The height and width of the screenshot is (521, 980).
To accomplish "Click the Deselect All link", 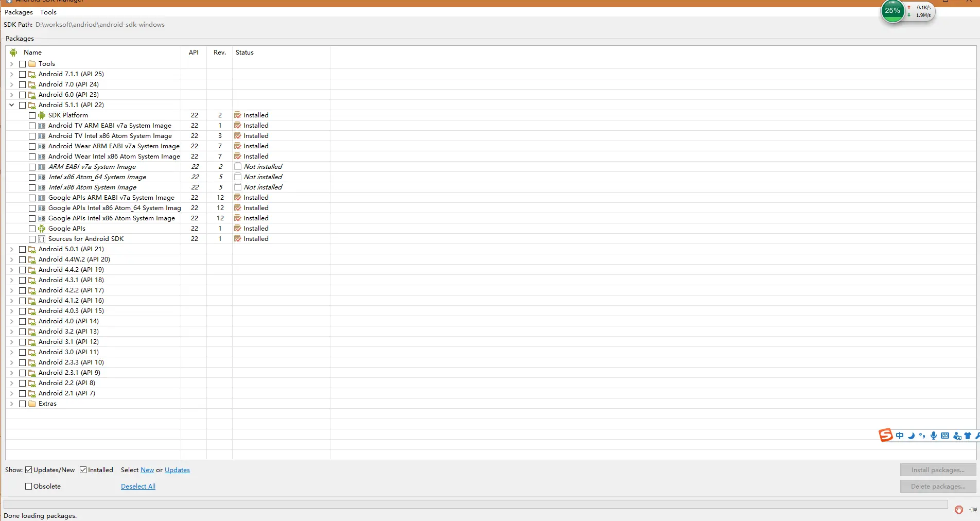I will (x=138, y=487).
